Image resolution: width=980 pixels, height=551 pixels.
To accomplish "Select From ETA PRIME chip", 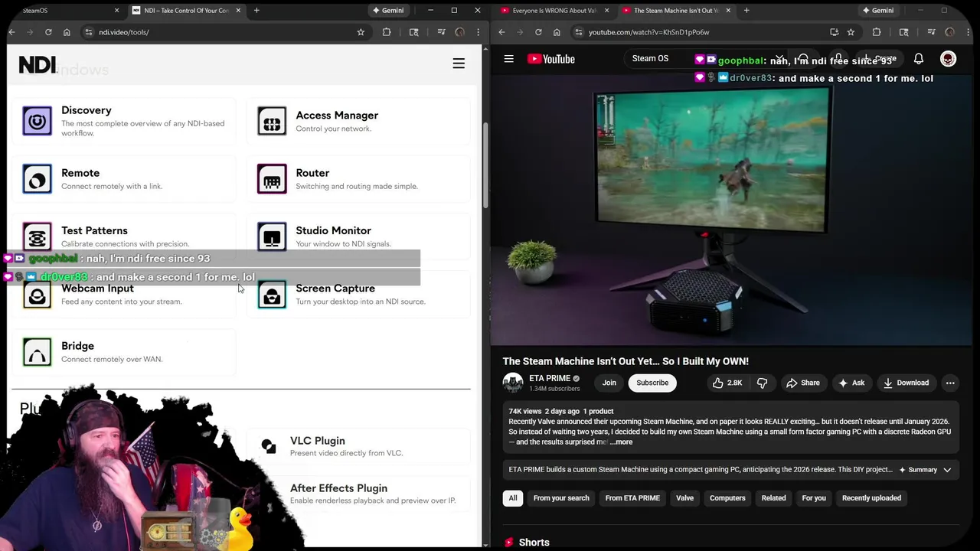I will coord(632,498).
